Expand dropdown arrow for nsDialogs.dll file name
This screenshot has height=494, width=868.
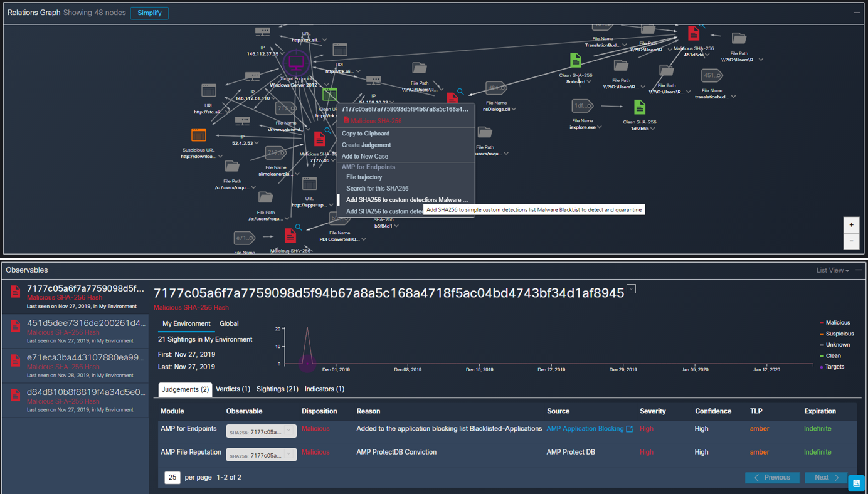click(x=514, y=110)
